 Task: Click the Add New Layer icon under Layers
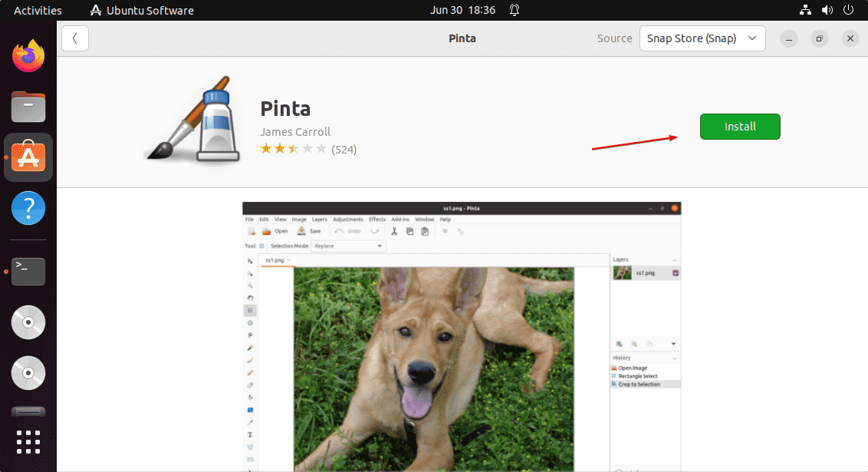(x=620, y=344)
